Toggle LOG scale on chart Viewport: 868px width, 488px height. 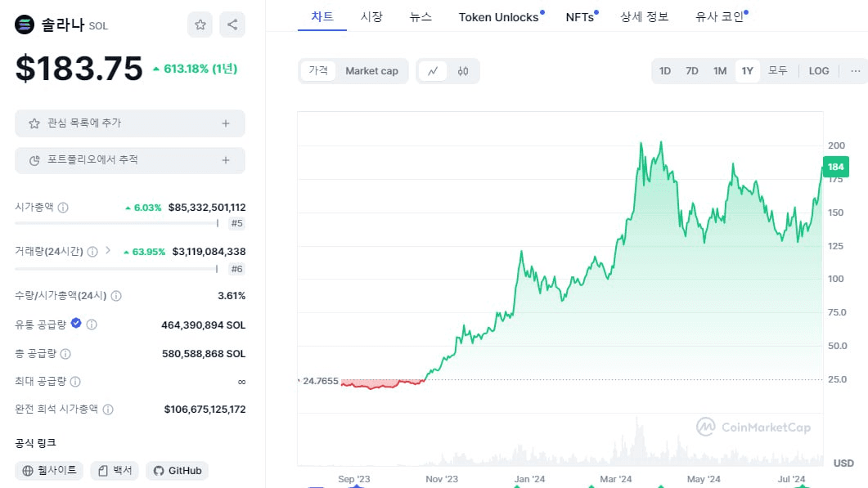(x=819, y=71)
